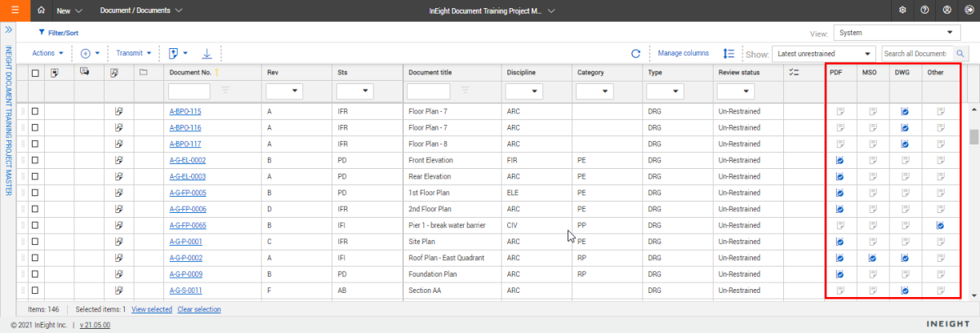Click the search magnifier button
980x333 pixels.
coord(960,54)
